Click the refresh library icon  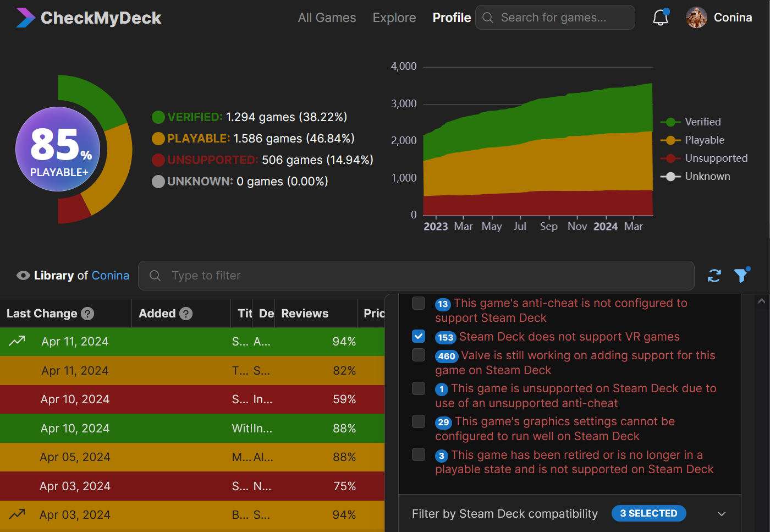714,276
